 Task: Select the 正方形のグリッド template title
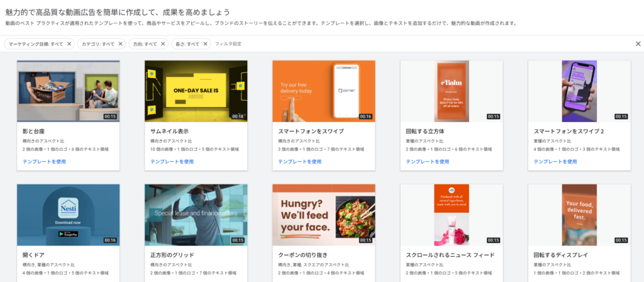[x=170, y=255]
